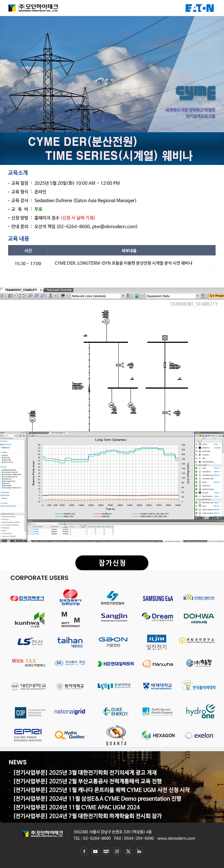Click the Hanwha logo
224x868 pixels.
[158, 664]
